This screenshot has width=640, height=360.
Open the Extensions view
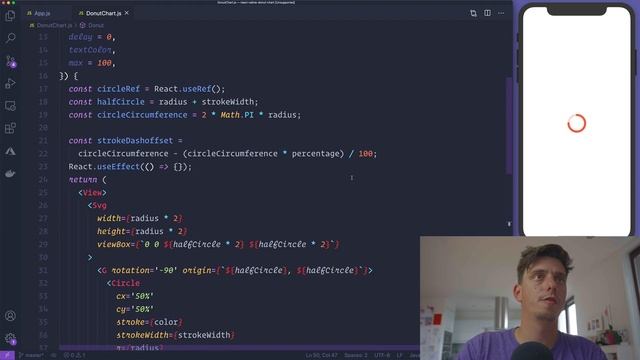(x=10, y=128)
